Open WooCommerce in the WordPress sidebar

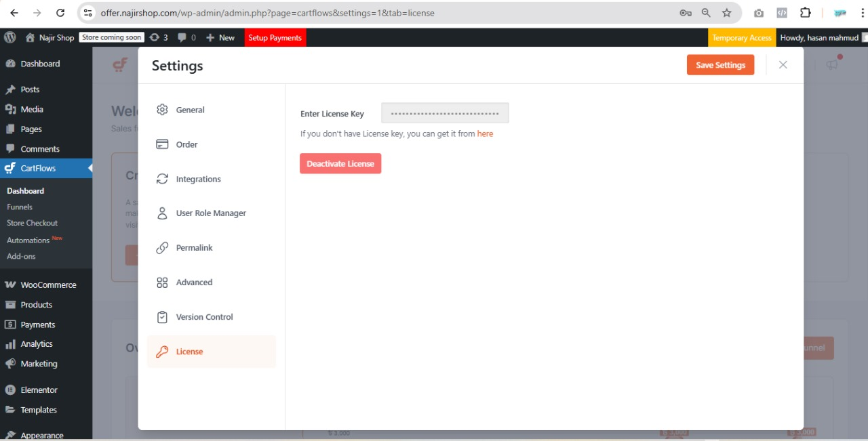tap(48, 285)
